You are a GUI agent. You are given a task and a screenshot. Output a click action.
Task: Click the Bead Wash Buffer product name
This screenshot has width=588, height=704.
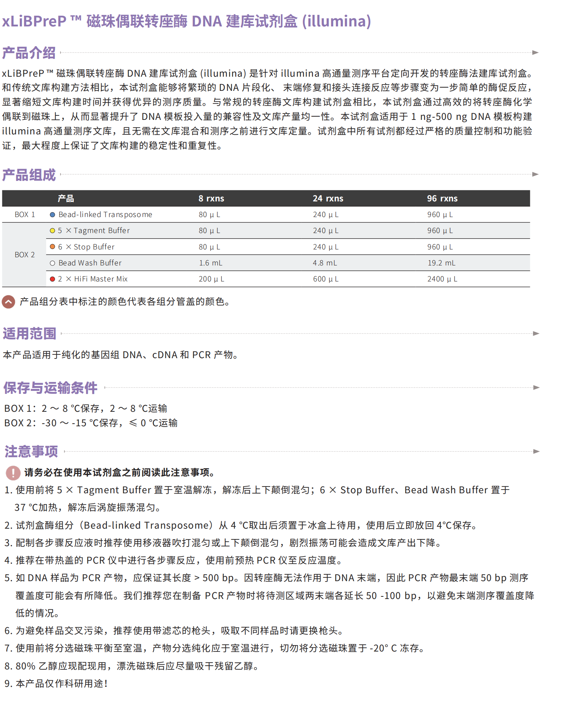tap(90, 263)
